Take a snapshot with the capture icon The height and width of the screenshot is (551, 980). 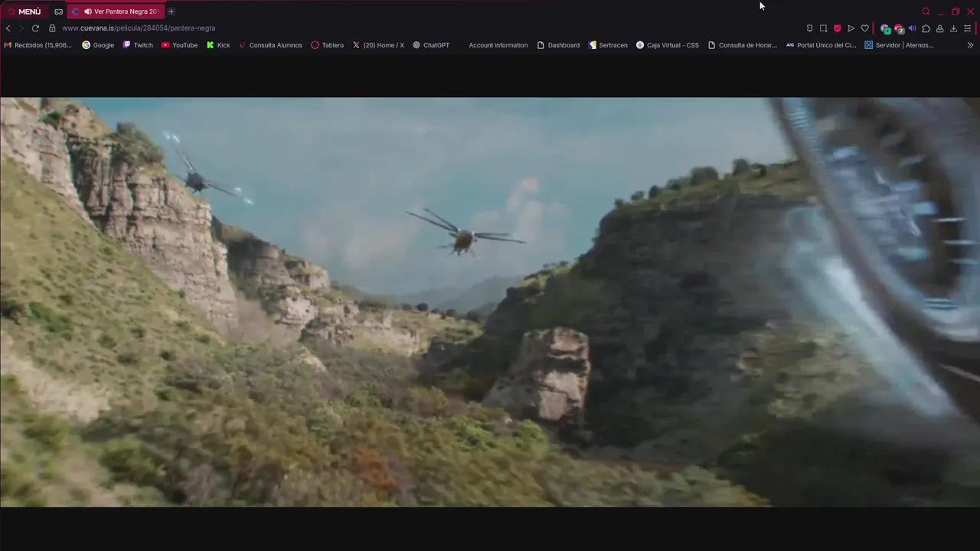point(823,28)
